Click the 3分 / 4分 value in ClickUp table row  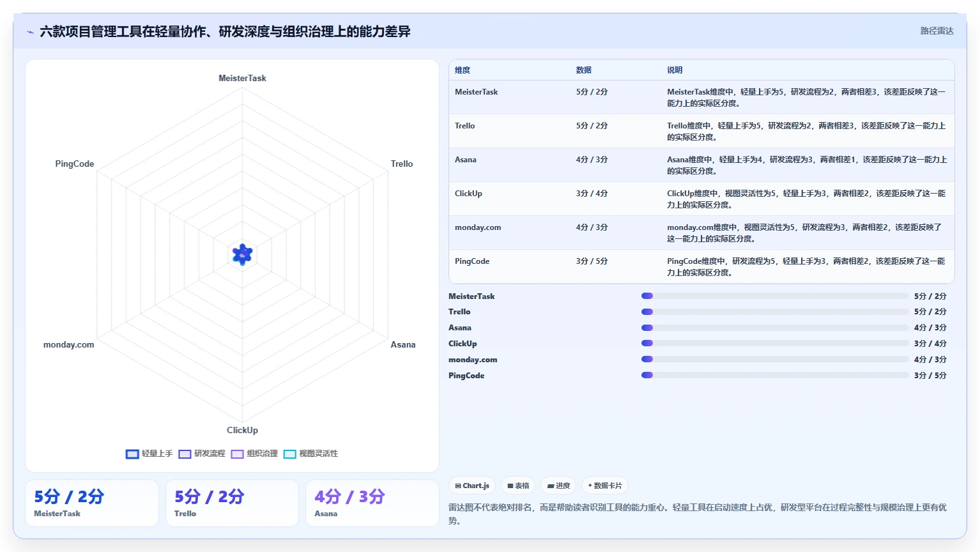click(592, 194)
